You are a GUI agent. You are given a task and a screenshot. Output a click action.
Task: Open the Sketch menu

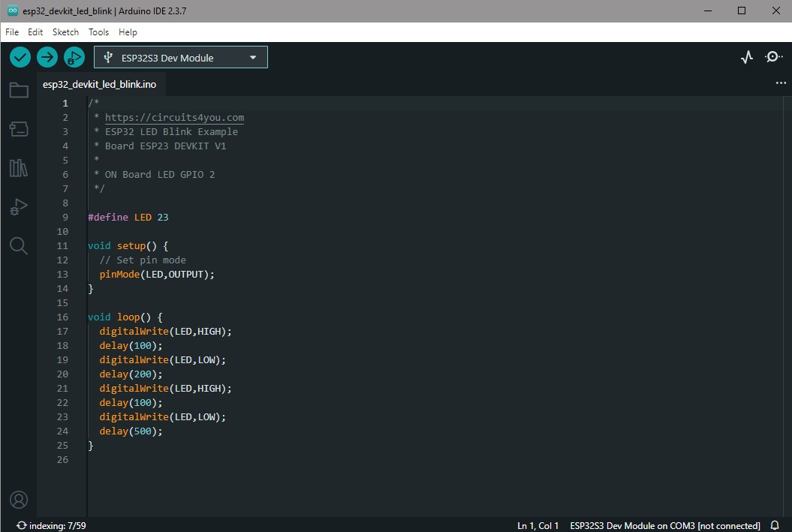(x=65, y=32)
